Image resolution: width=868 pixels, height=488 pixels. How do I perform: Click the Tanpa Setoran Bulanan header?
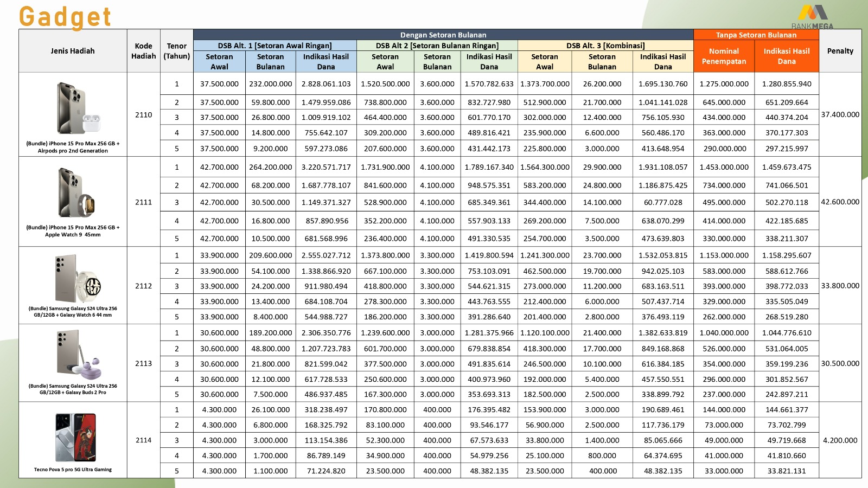(756, 35)
